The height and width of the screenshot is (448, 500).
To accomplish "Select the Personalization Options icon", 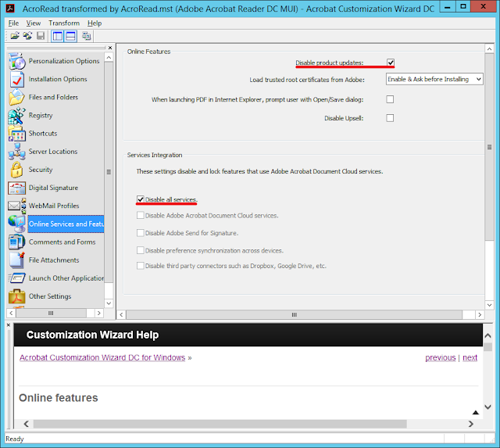I will pos(17,61).
